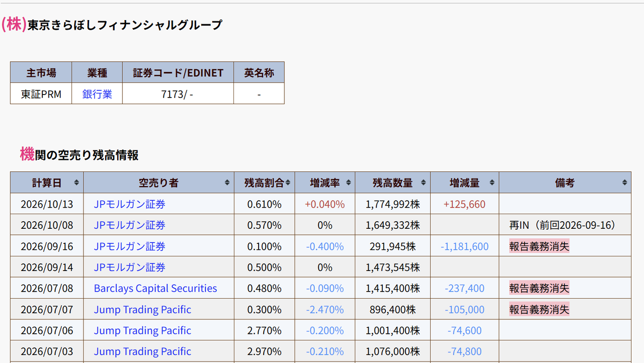Click 報告義務消失 remark in 2026/07/07 row
644x363 pixels.
(539, 310)
